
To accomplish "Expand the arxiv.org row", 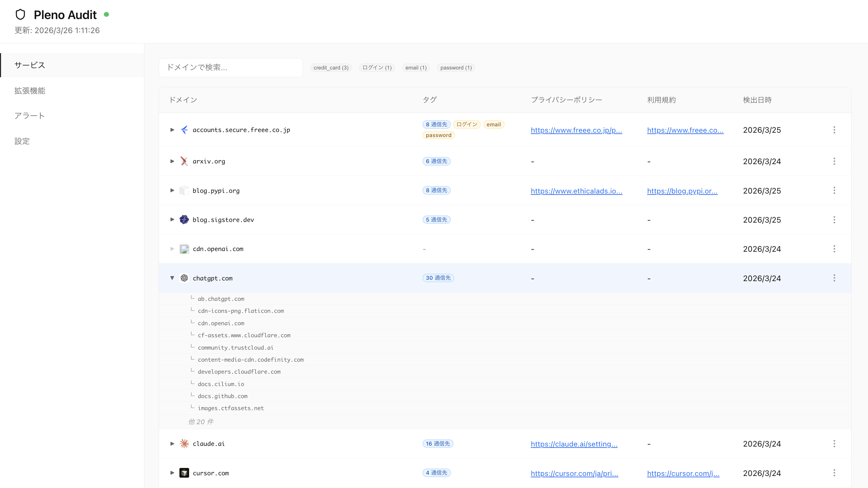I will (x=172, y=161).
